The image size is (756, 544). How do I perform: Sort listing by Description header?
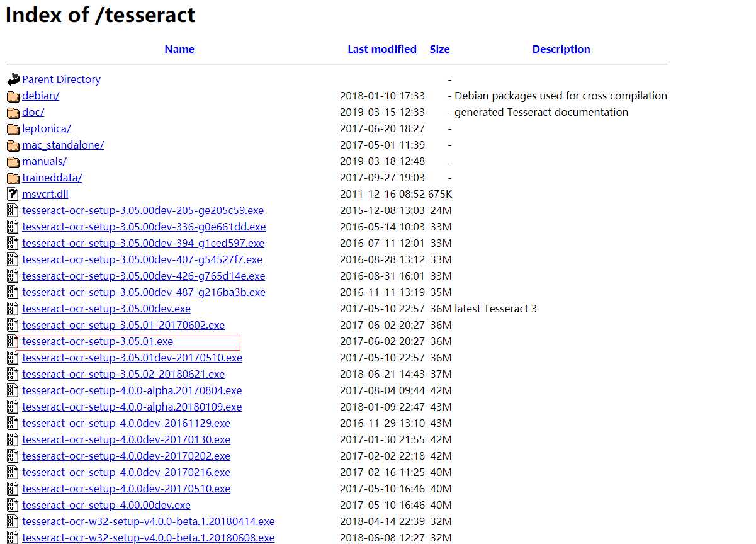(x=561, y=49)
